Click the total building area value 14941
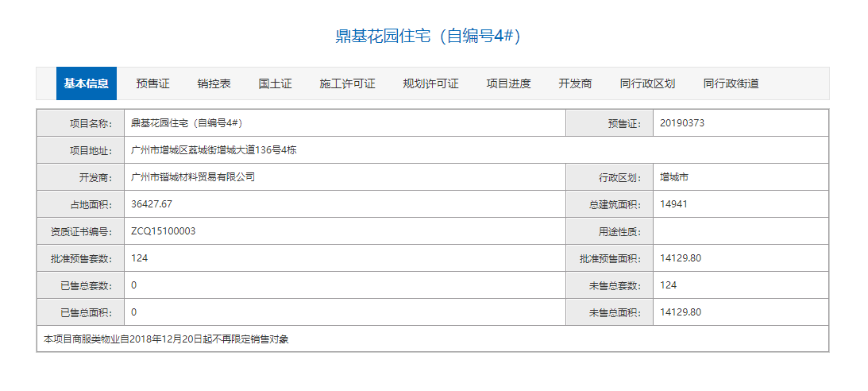The width and height of the screenshot is (868, 391). coord(673,204)
